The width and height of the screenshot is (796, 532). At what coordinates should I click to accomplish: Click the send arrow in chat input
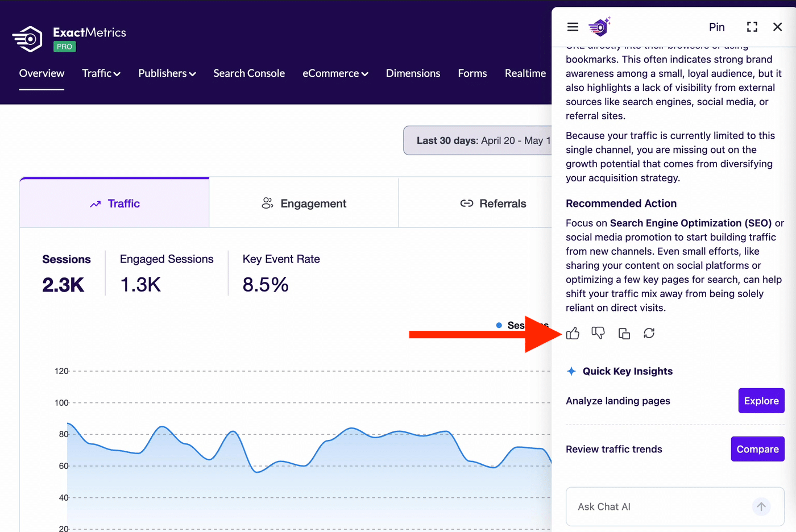click(x=761, y=506)
